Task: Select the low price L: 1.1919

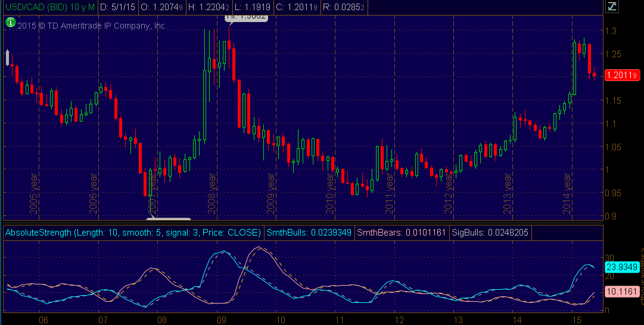Action: point(254,7)
